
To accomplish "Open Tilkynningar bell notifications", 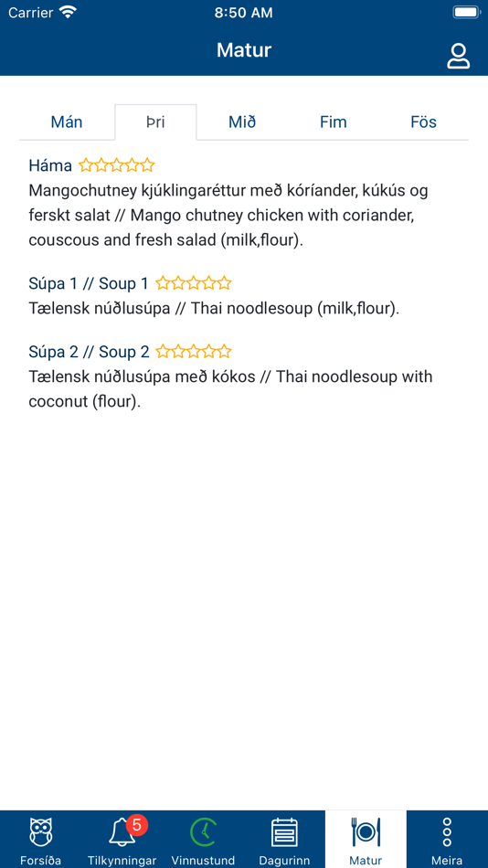I will click(x=122, y=832).
